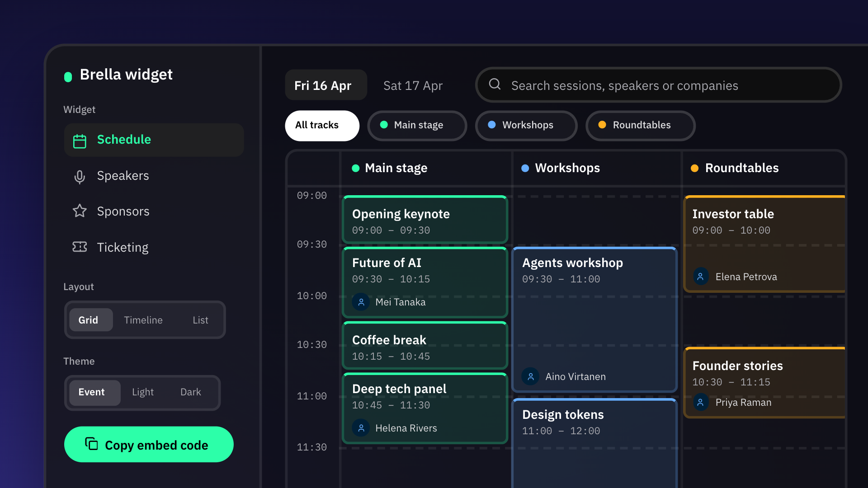Open the Future of AI session

(x=425, y=282)
